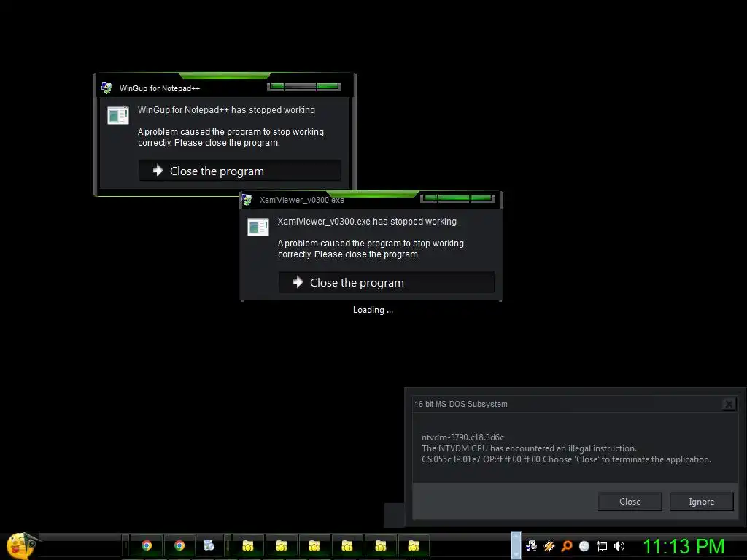Click the program icon beside XamlViewer stopped working text
Viewport: 747px width, 560px height.
click(x=258, y=227)
